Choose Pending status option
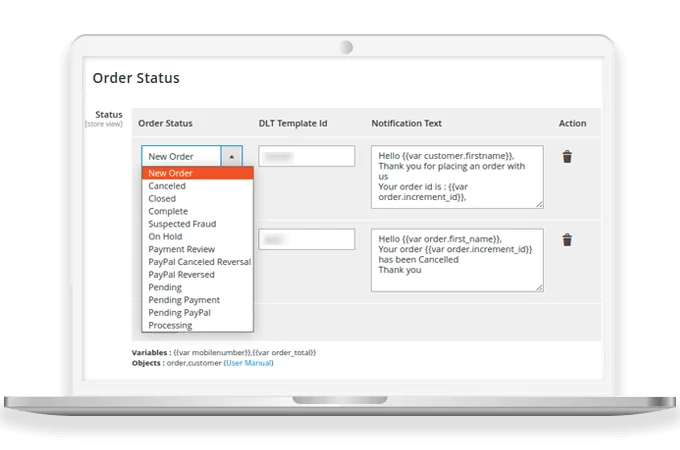 197,287
